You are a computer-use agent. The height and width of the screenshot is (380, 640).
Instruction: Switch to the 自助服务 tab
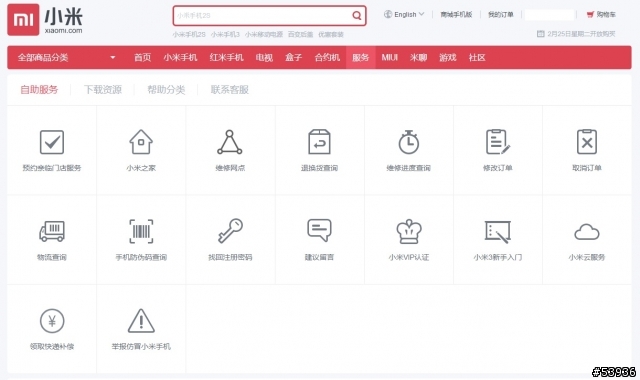39,89
